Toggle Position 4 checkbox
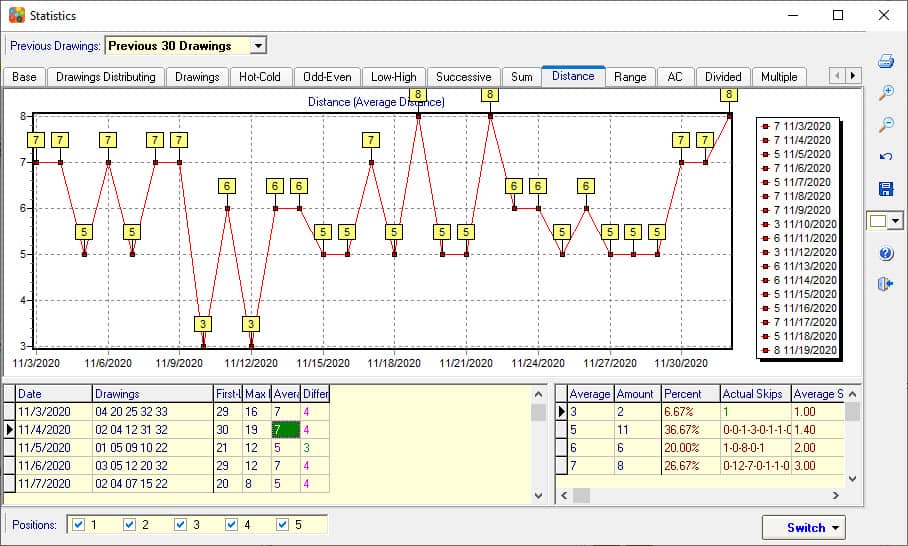The width and height of the screenshot is (908, 546). 231,525
